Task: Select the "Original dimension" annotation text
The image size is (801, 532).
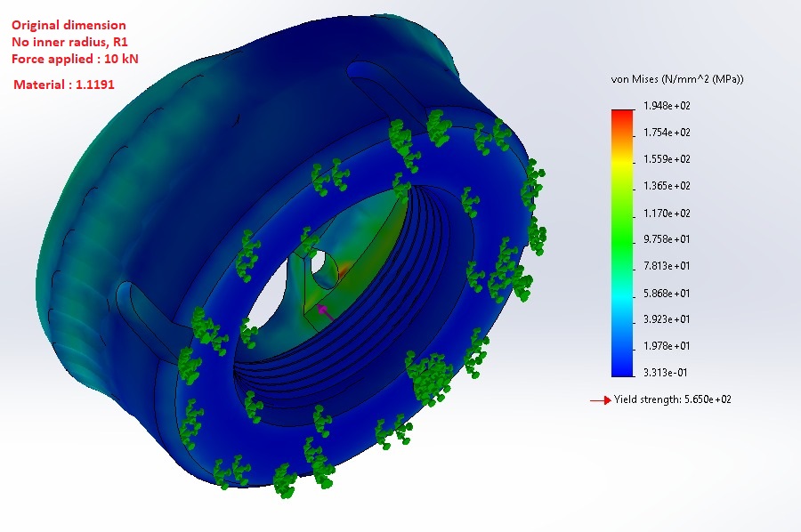Action: (69, 25)
